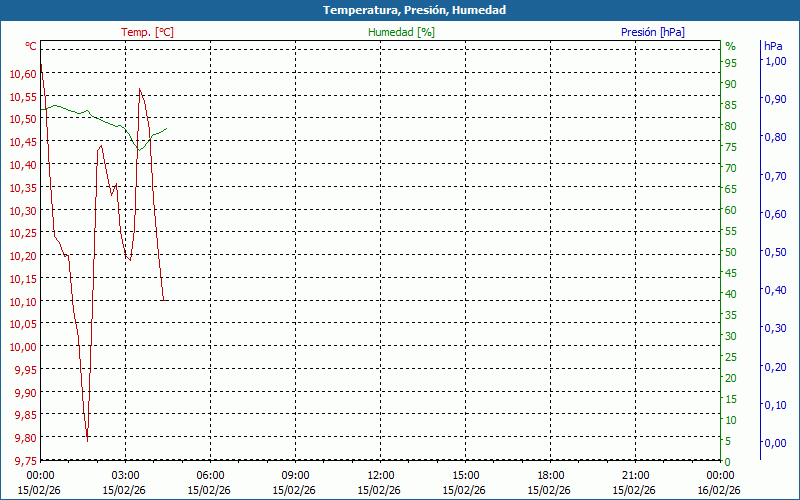Click the 0,00 pressure axis value
Screen dimensions: 800x500
click(x=775, y=443)
